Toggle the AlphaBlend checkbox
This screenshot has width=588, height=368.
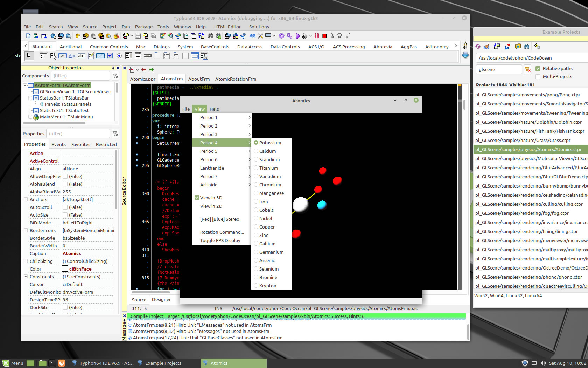[x=65, y=184]
